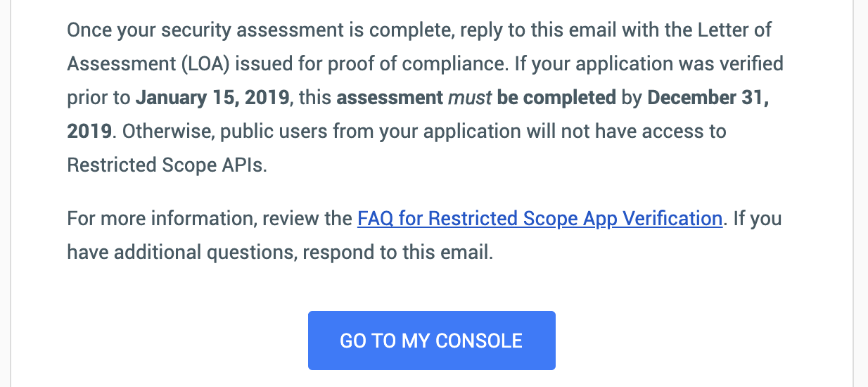
Task: Click the italic word must
Action: point(471,97)
